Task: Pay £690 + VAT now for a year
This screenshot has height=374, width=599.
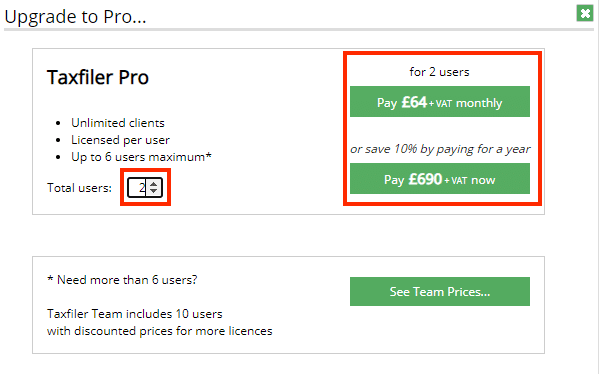Action: (440, 179)
